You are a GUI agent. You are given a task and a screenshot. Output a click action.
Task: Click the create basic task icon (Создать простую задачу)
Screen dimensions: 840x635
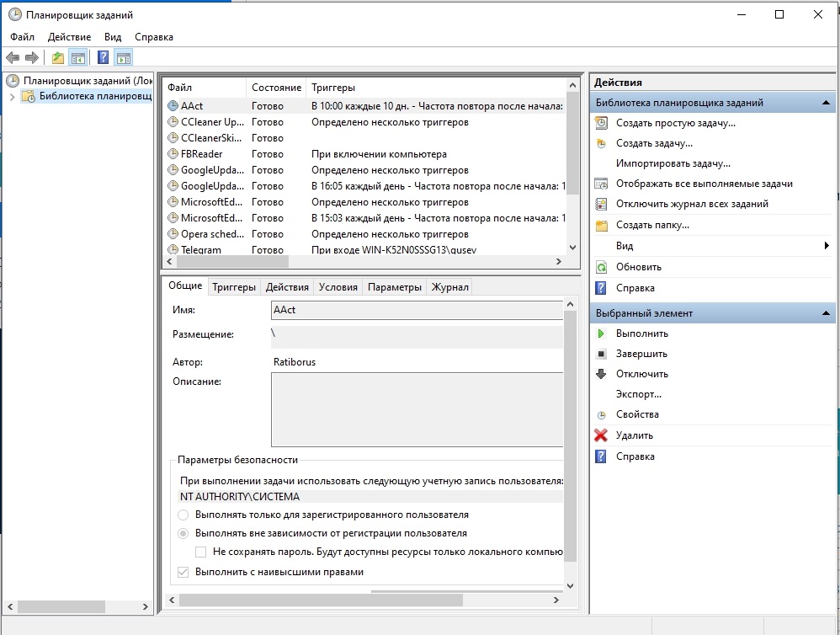point(601,123)
